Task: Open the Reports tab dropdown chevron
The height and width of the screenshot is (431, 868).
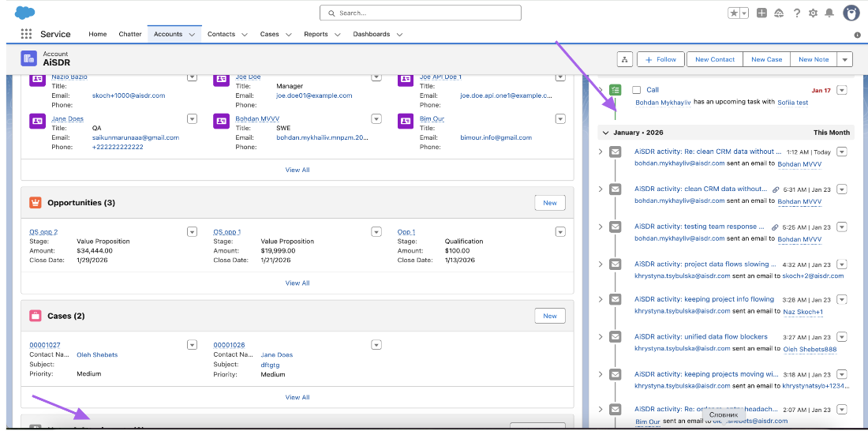Action: coord(337,35)
